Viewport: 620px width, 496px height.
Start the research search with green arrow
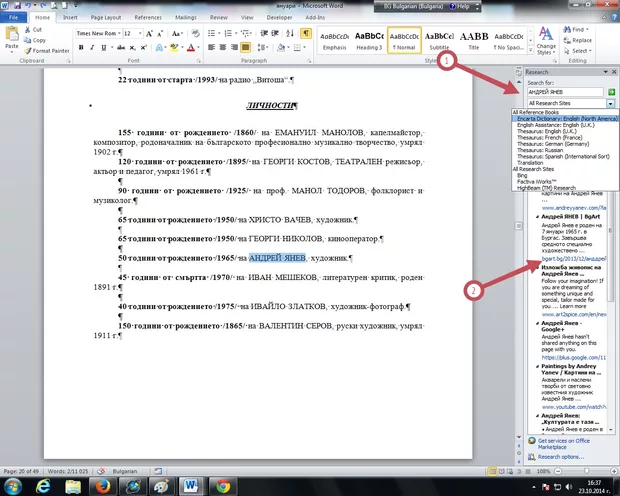tap(612, 91)
